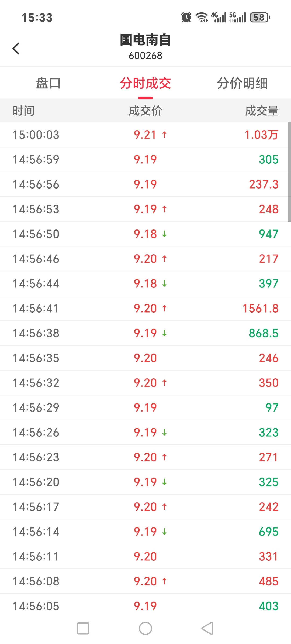Select the 14:56:29 row with volume 97
Image resolution: width=291 pixels, height=644 pixels.
pos(145,407)
